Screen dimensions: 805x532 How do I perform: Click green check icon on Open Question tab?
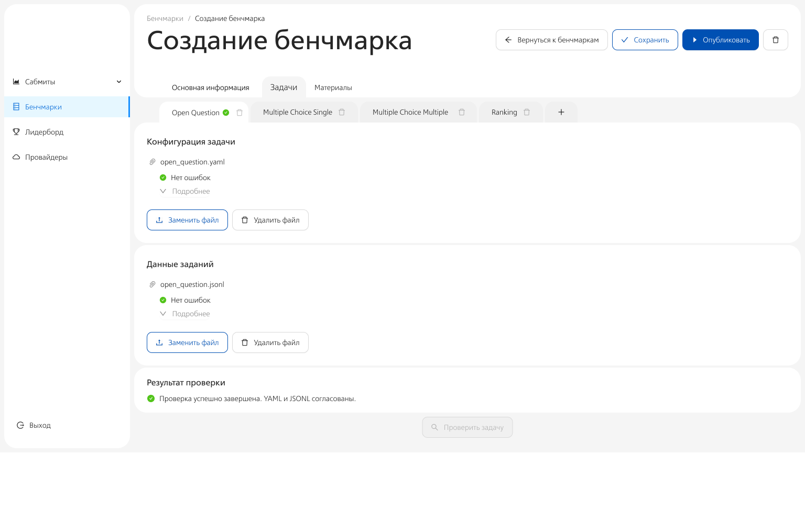click(226, 113)
